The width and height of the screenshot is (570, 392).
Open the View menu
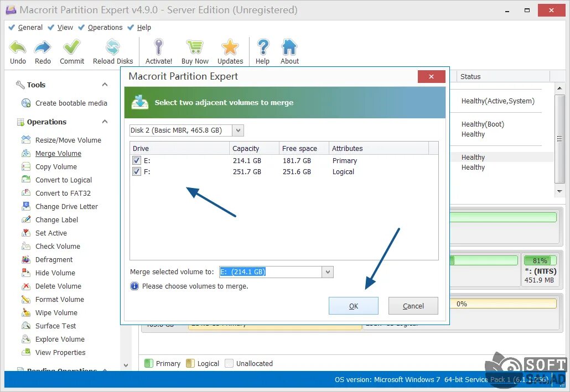[65, 28]
